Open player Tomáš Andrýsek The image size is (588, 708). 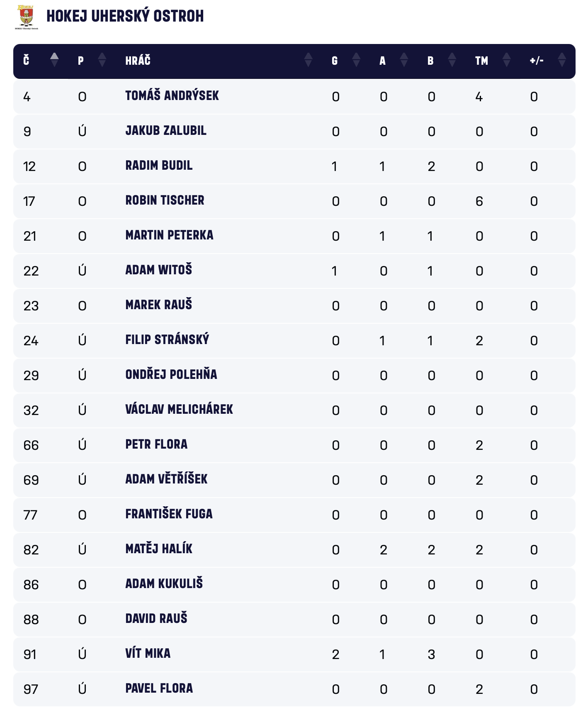tap(172, 96)
